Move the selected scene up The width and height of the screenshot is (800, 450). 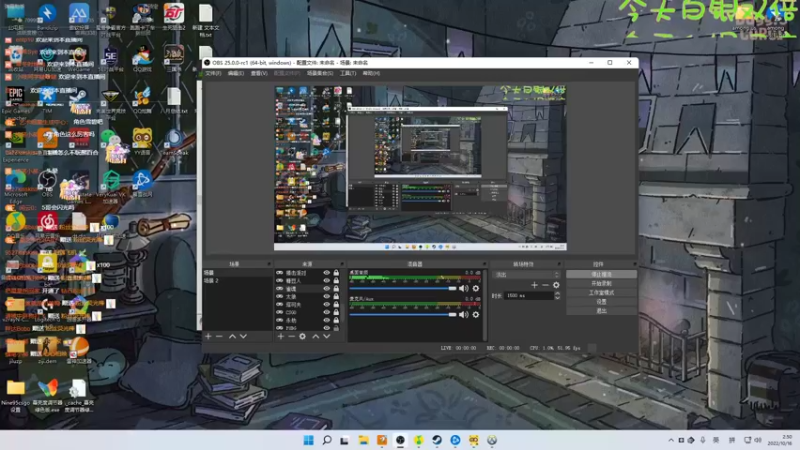pos(232,336)
